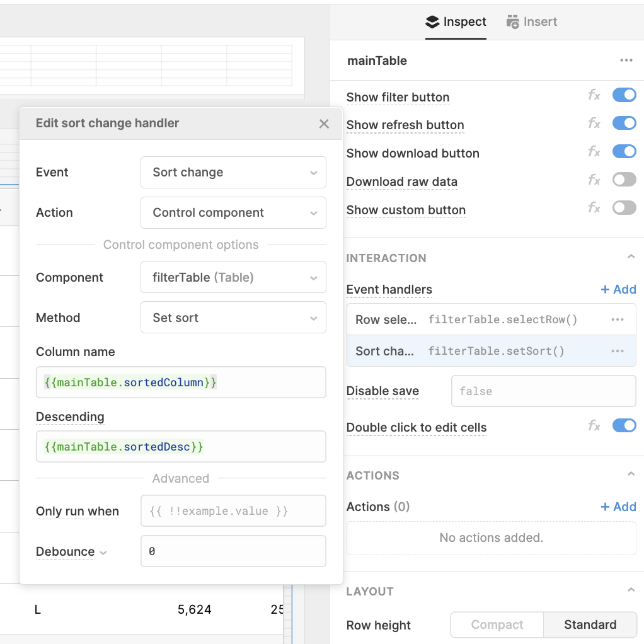This screenshot has width=644, height=644.
Task: Click the fx icon next to Show filter button
Action: (594, 95)
